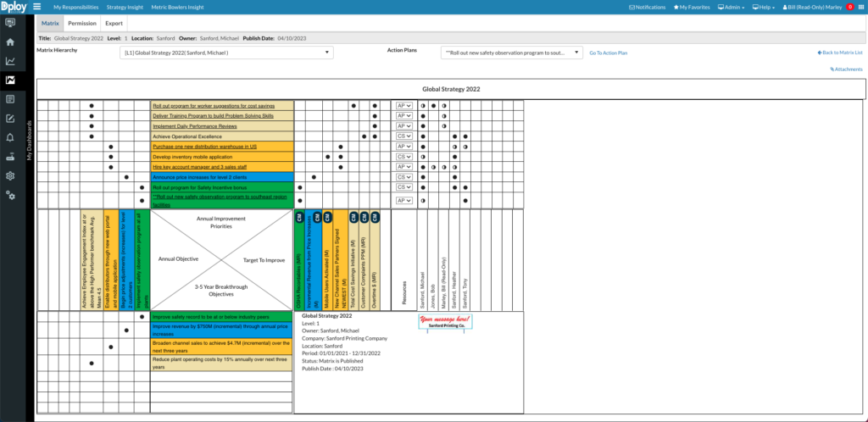Open AP dropdown for worker suggestions row
The height and width of the screenshot is (422, 868).
coord(403,106)
